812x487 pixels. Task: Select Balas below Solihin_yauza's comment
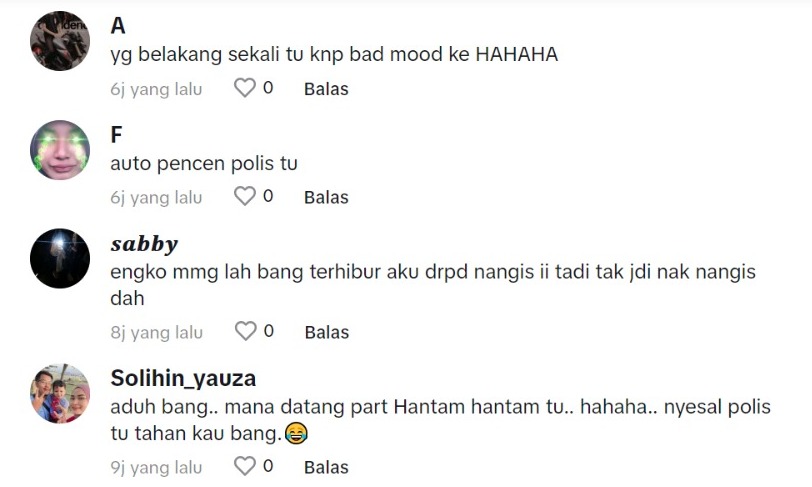(326, 467)
